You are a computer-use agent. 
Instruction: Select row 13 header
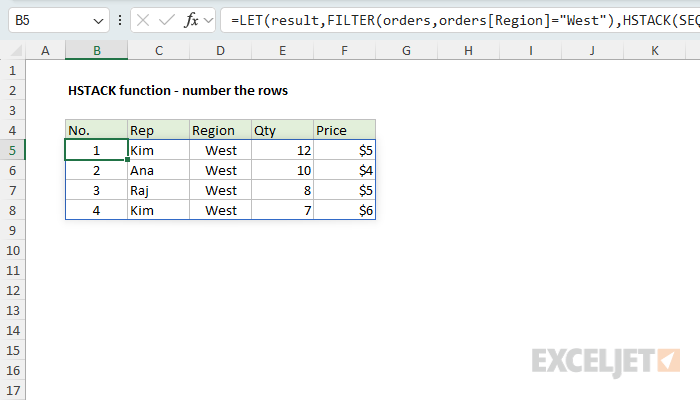12,310
